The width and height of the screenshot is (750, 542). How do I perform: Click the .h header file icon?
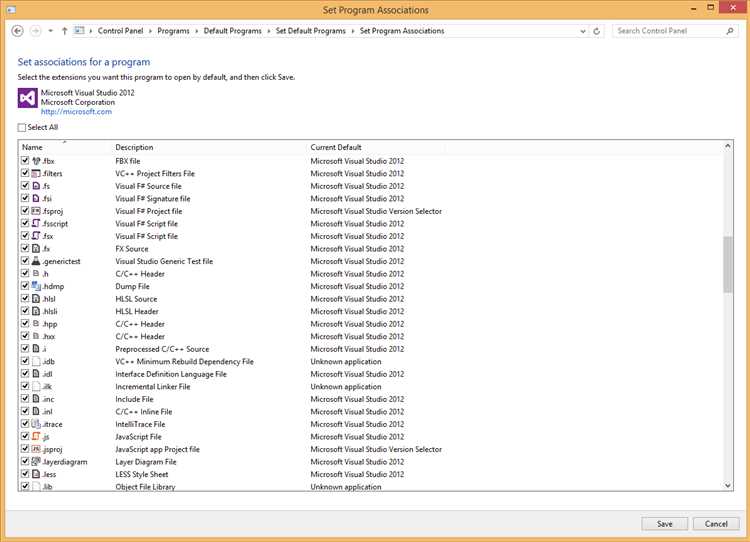click(36, 274)
